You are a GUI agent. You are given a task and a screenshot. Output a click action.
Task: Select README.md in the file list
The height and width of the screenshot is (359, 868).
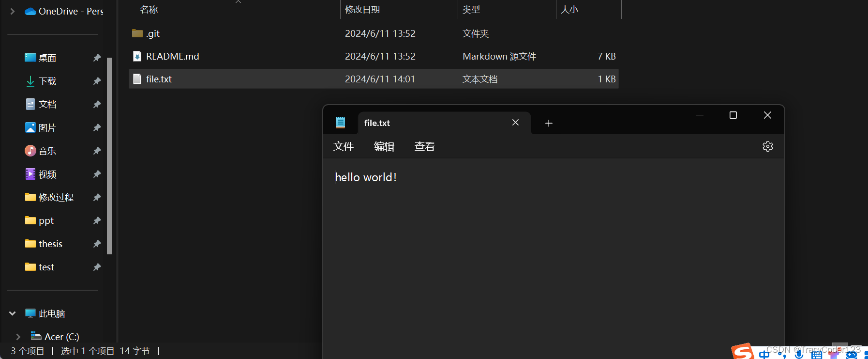point(374,56)
